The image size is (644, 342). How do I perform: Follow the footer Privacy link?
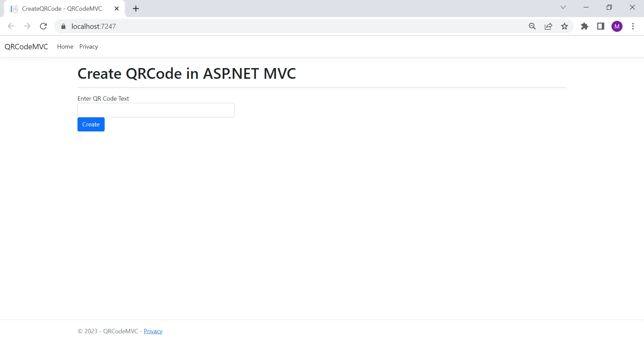point(153,331)
